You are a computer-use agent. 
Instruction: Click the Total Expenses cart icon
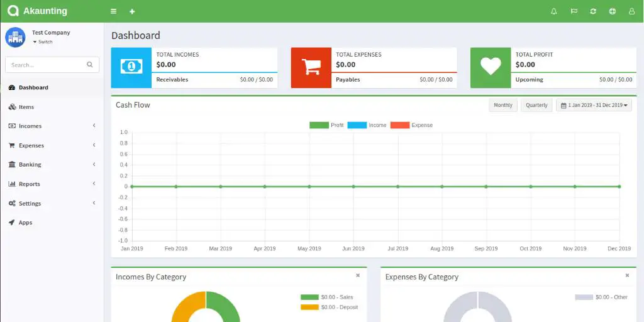311,67
